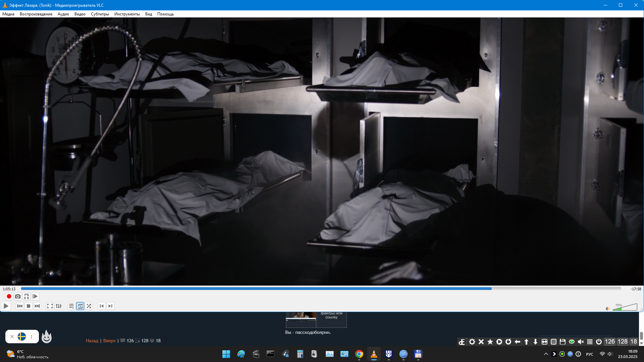Mute audio via the speaker icon in VLC

point(607,309)
